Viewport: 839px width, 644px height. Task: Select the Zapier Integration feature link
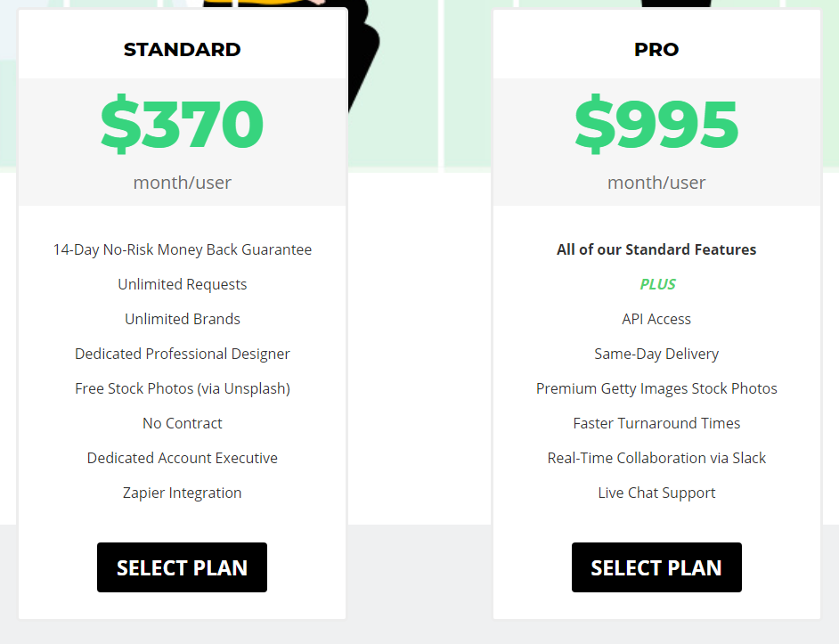[182, 493]
